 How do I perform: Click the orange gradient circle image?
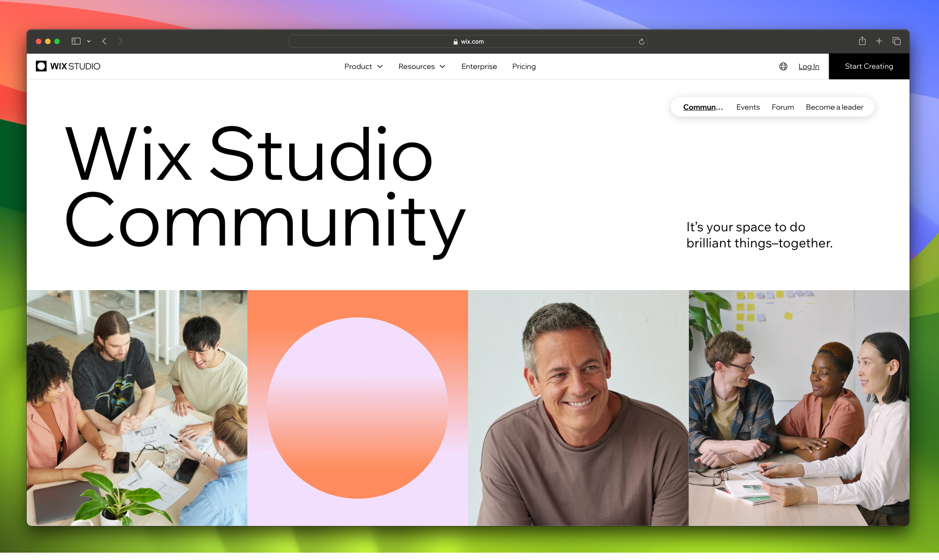358,408
